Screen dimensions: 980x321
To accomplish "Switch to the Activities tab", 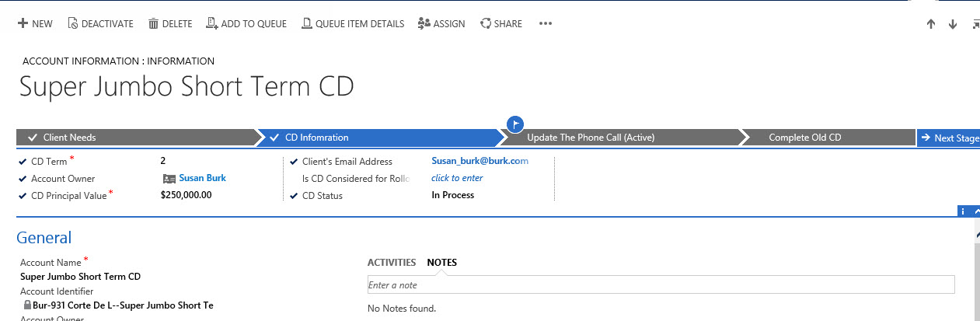I will pos(391,262).
